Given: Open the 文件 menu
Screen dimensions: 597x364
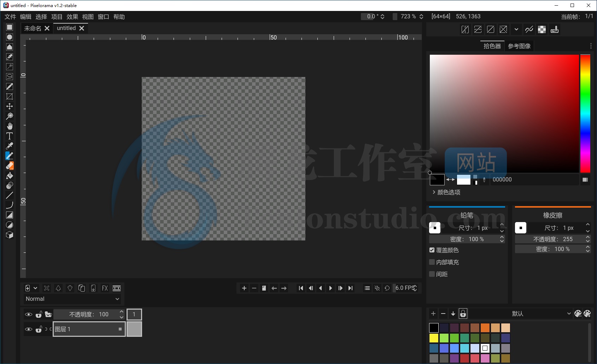Looking at the screenshot, I should (x=10, y=17).
